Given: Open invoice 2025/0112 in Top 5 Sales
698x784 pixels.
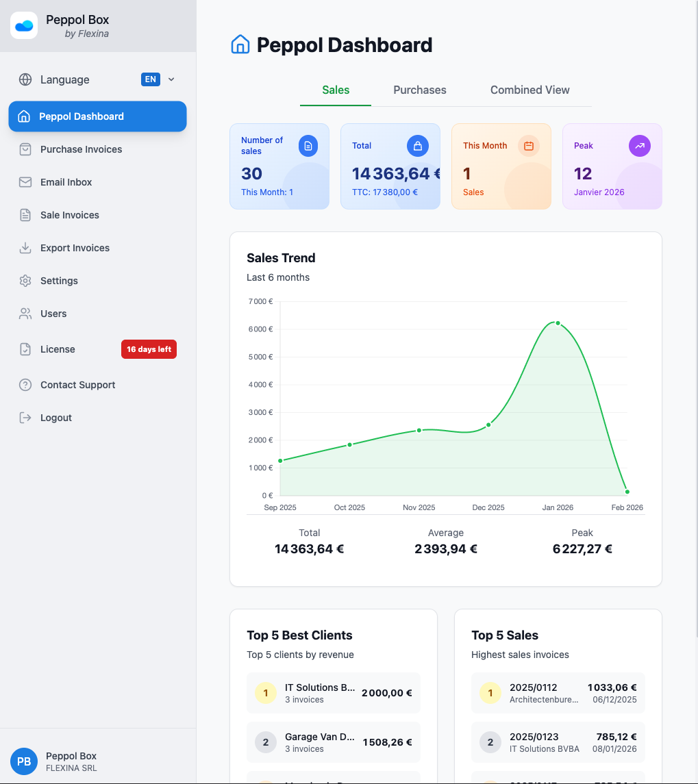Looking at the screenshot, I should [558, 693].
